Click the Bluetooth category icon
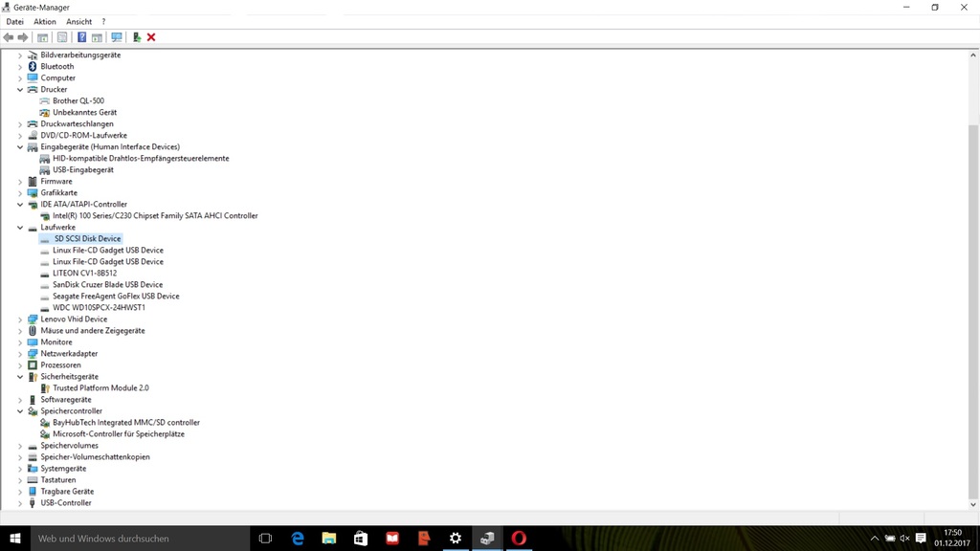Screen dimensions: 980x551 tap(33, 66)
